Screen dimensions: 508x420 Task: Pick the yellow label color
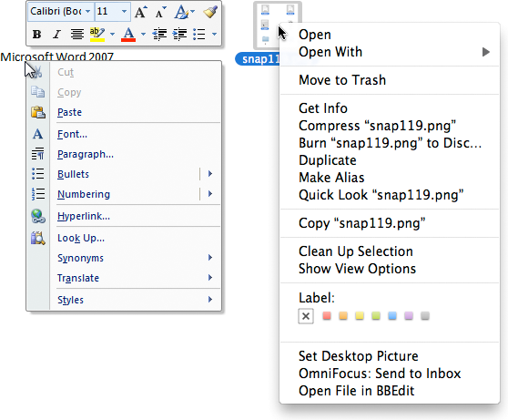click(x=360, y=316)
